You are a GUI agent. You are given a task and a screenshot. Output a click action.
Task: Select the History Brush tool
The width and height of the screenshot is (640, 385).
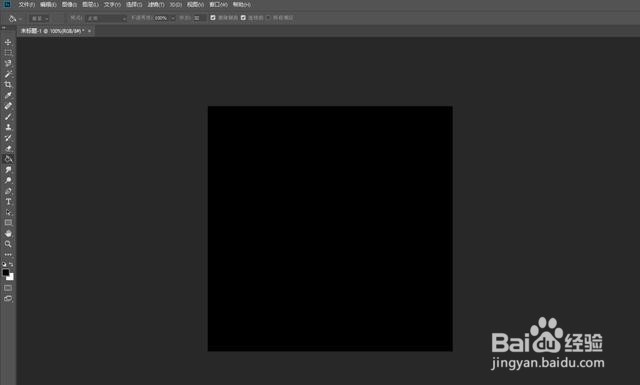[x=8, y=138]
